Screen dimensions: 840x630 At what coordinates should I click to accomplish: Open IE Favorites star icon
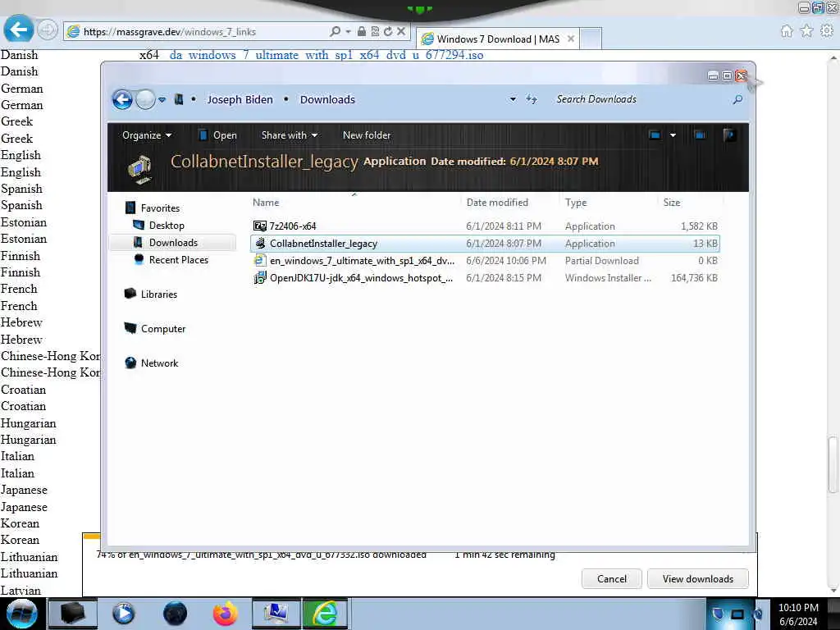[x=807, y=31]
